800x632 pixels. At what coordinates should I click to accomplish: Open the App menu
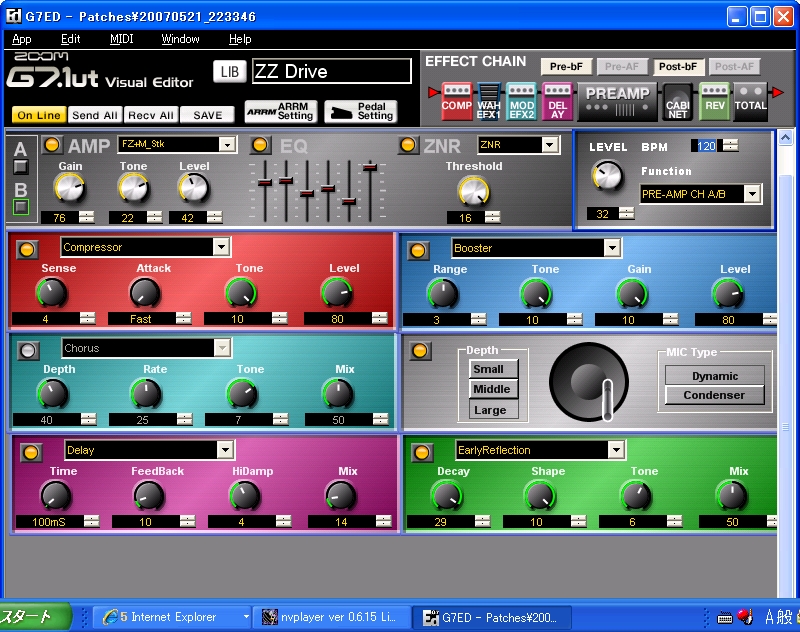[21, 39]
